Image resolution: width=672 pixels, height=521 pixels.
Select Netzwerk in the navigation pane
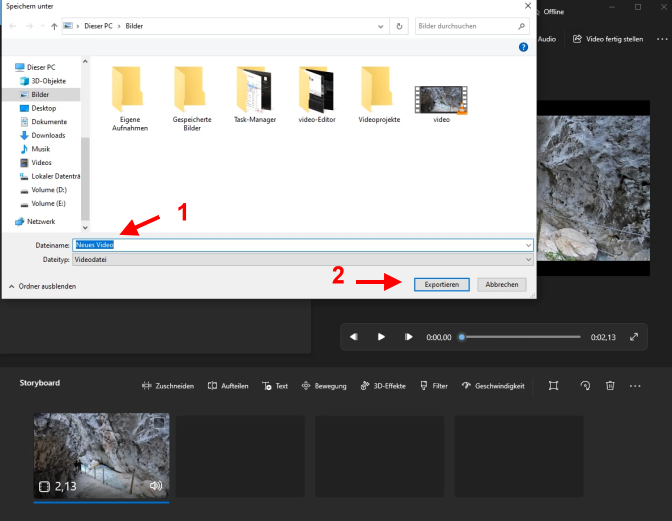click(x=41, y=221)
